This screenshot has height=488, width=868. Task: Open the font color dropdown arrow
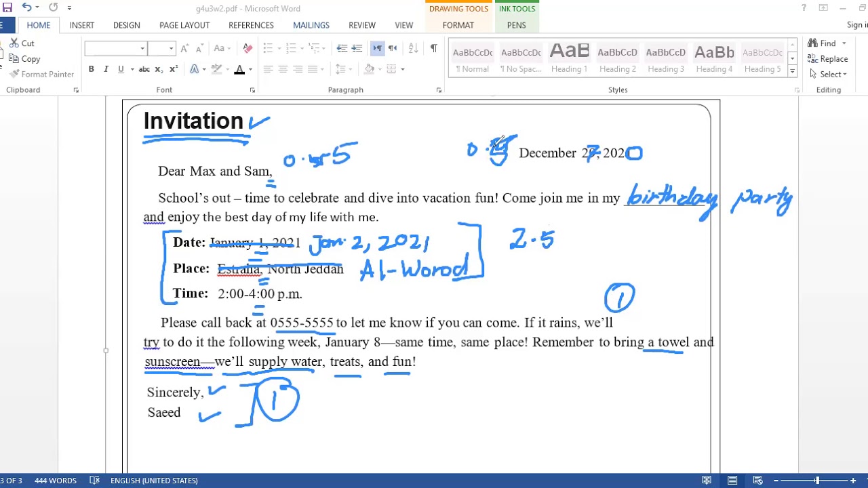250,69
